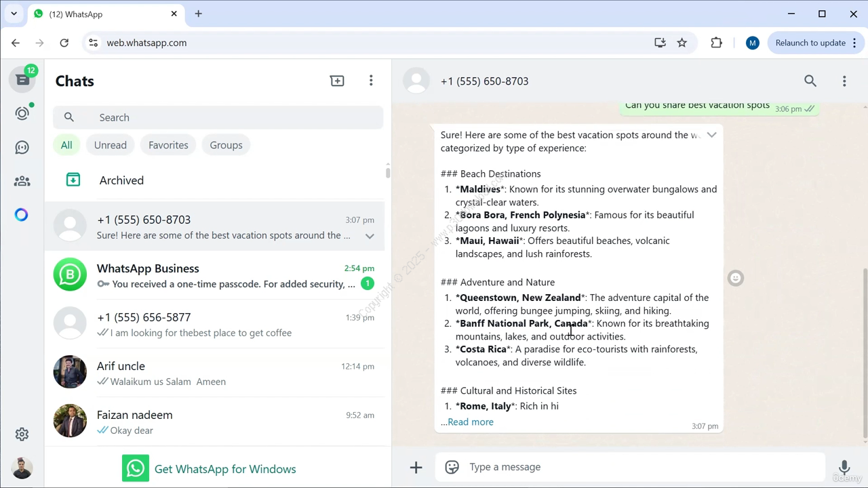Open emoji and sticker picker
Viewport: 868px width, 488px height.
click(x=452, y=467)
